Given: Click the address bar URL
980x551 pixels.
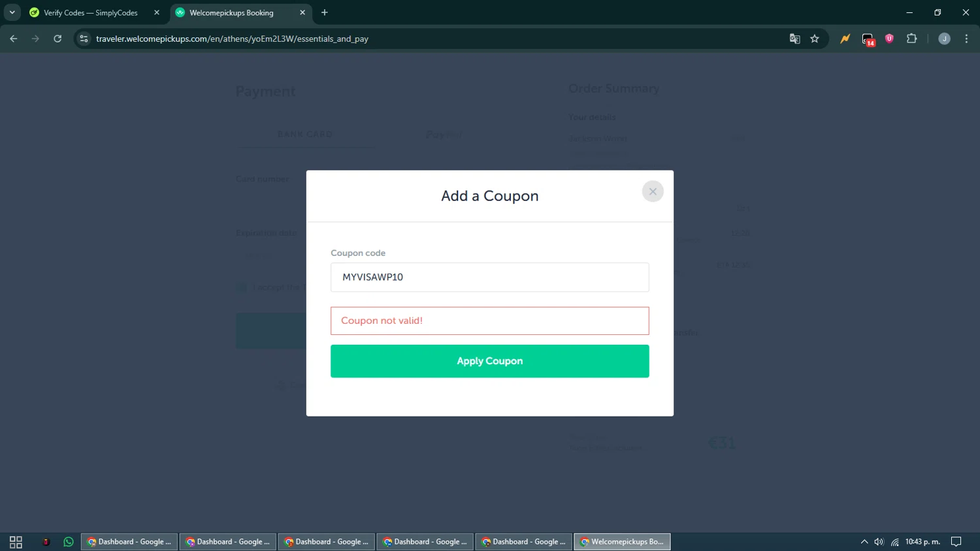Looking at the screenshot, I should pyautogui.click(x=232, y=39).
